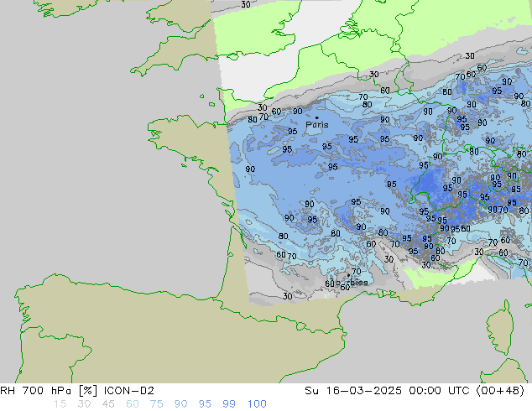Click the legend value 30 below the map
Image resolution: width=532 pixels, height=411 pixels.
pos(84,404)
